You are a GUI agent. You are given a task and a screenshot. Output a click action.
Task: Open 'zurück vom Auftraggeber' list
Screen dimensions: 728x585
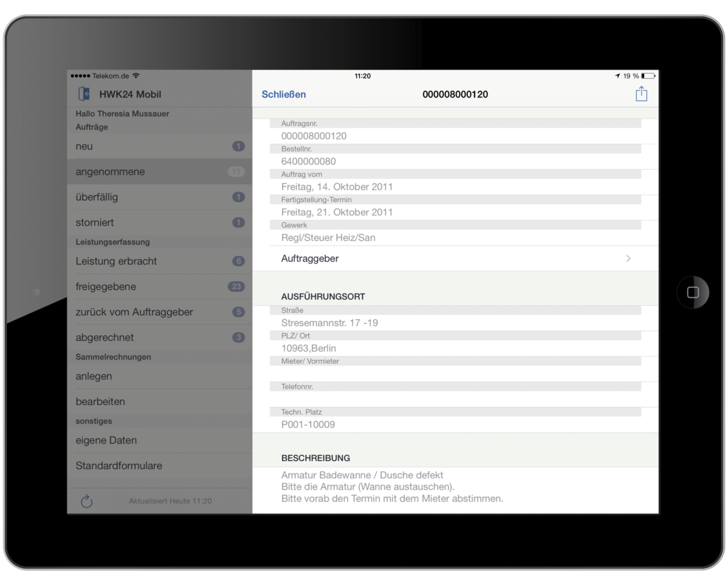(x=160, y=312)
